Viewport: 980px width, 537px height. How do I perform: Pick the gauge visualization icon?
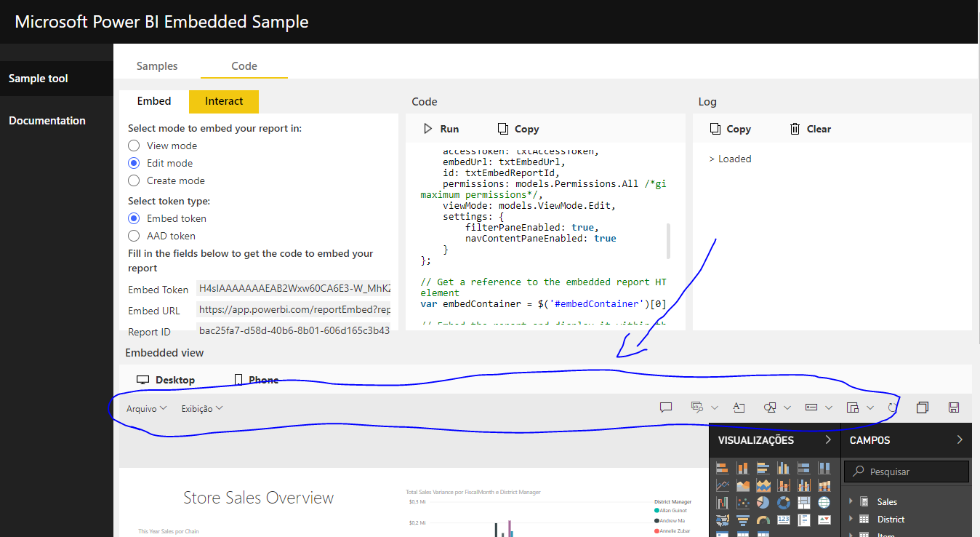coord(763,520)
